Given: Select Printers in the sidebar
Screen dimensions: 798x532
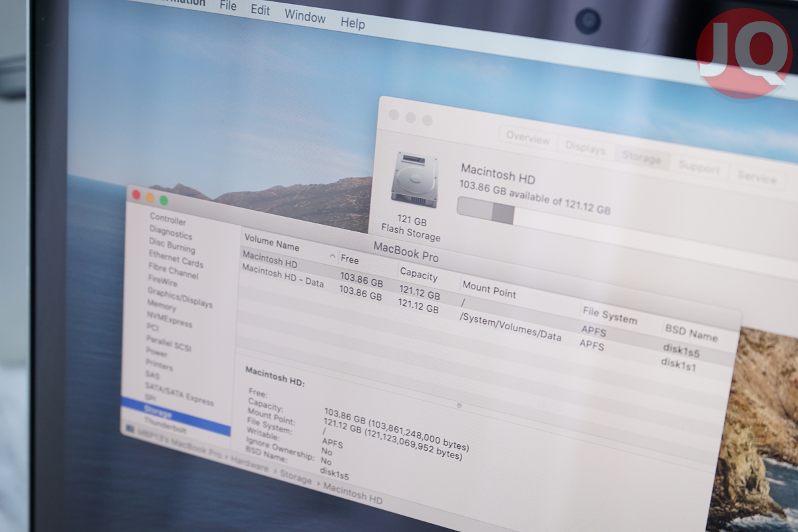Looking at the screenshot, I should [159, 364].
